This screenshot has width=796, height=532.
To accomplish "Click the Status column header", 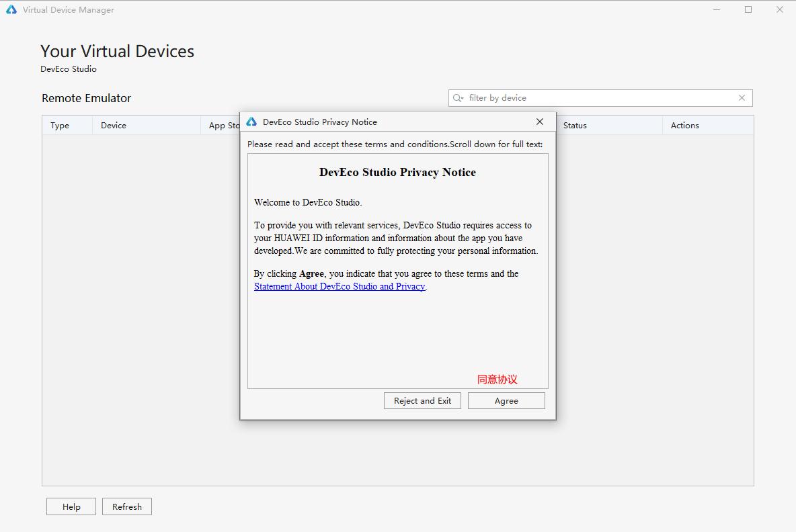I will click(x=575, y=126).
